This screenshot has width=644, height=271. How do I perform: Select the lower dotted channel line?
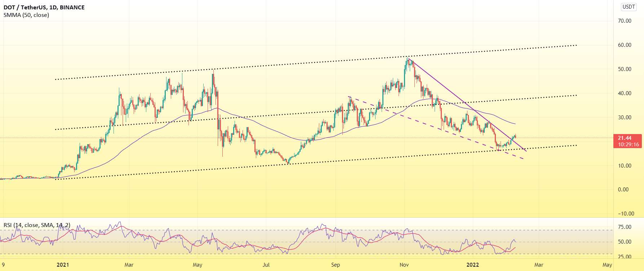(x=316, y=162)
